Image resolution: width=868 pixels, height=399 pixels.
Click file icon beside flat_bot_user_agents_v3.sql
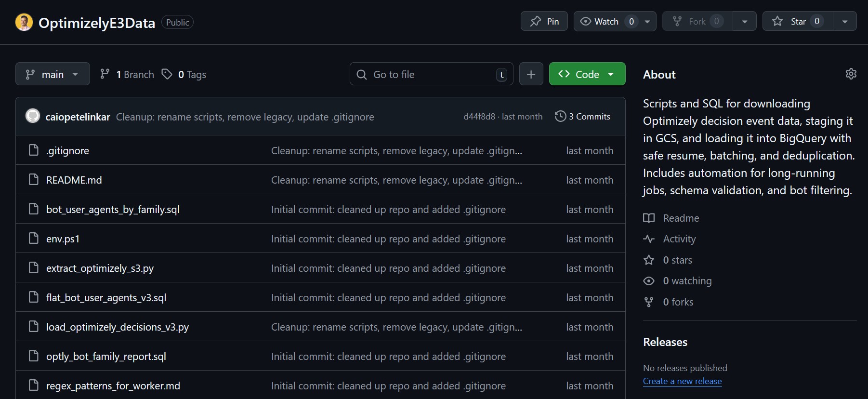(33, 297)
